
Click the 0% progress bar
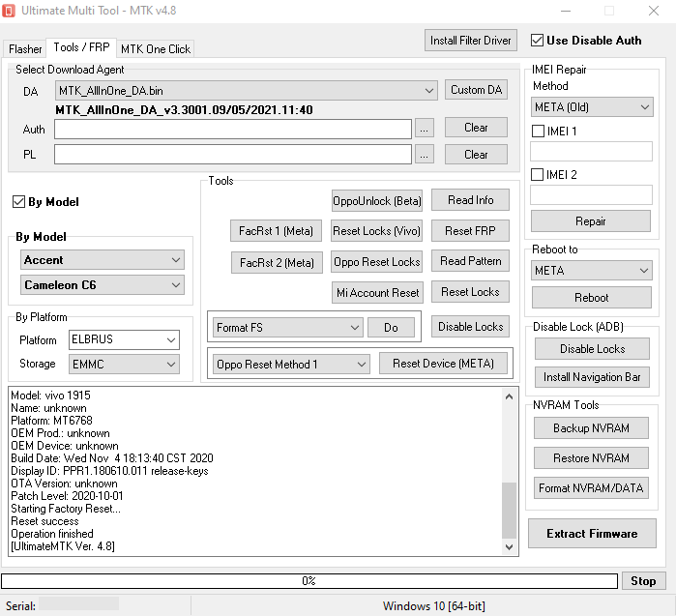point(309,581)
